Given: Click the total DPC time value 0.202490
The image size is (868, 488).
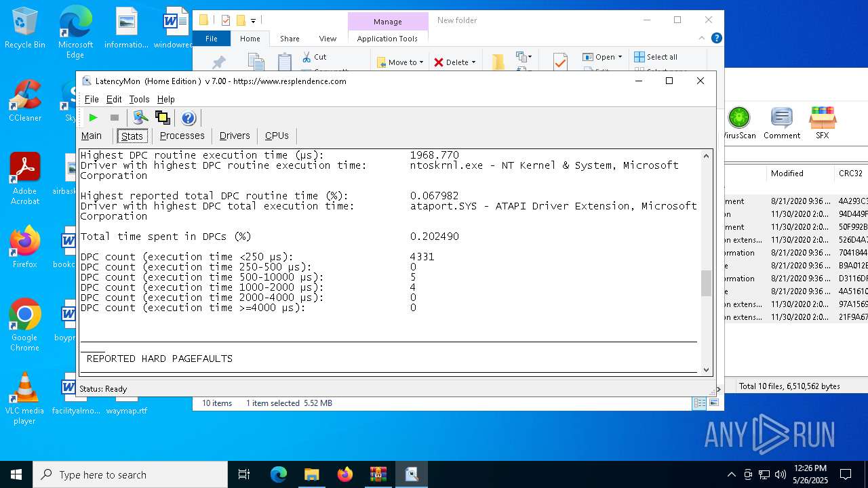Looking at the screenshot, I should [x=434, y=237].
